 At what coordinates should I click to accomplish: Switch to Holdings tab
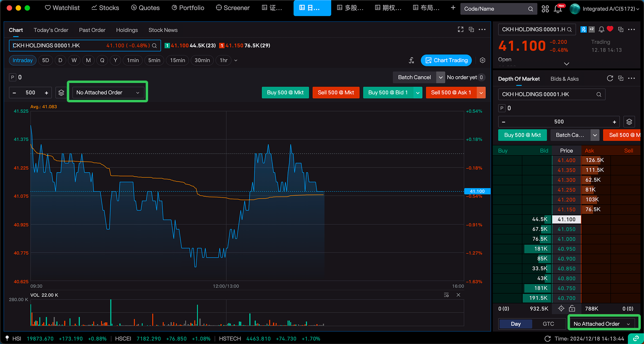click(x=127, y=30)
